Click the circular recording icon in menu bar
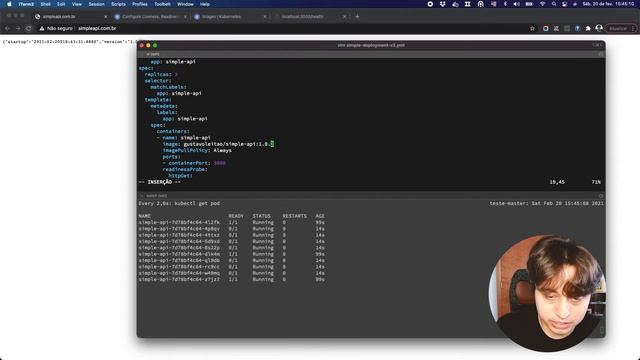This screenshot has width=640, height=360. [x=430, y=4]
